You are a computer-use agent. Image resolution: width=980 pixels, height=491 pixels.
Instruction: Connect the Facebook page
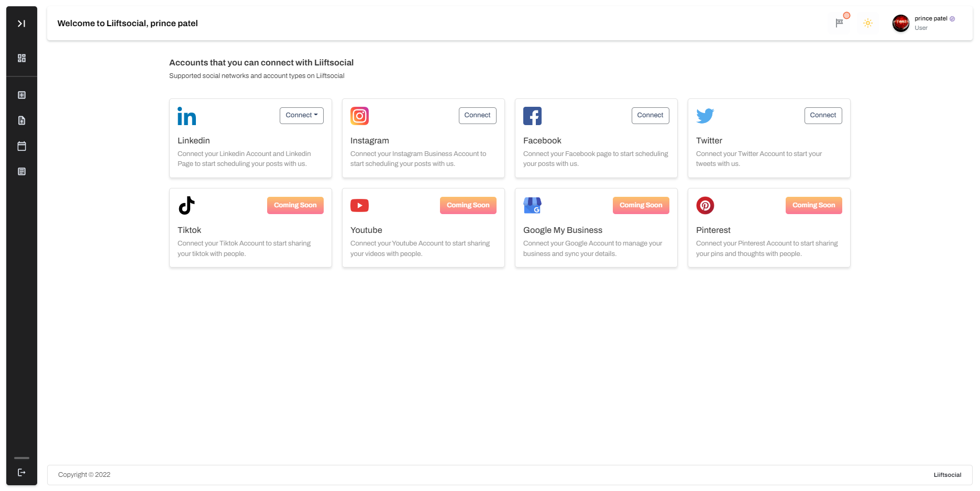650,115
